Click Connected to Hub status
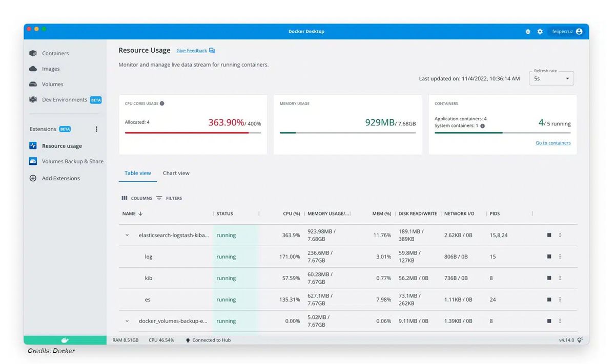This screenshot has width=615, height=364. (208, 340)
